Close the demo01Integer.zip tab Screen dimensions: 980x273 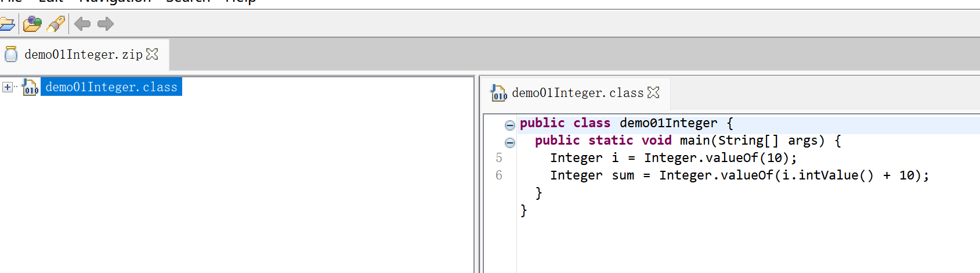[x=152, y=54]
